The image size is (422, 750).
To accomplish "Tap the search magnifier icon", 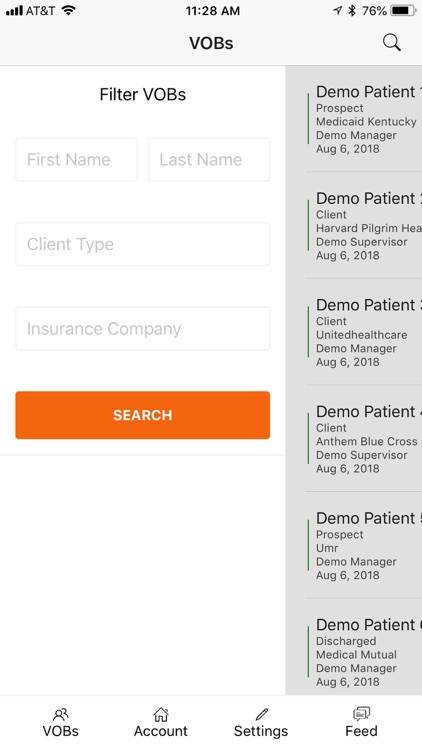I will point(391,43).
